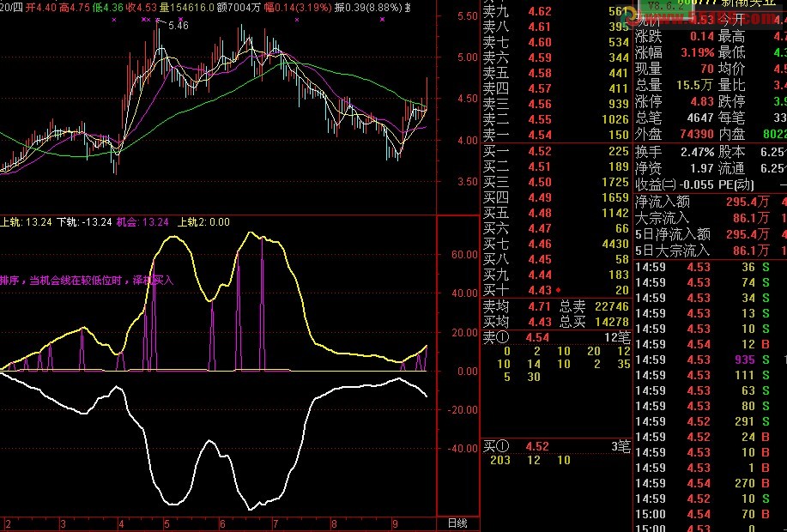
Task: Click the 买六 bid level at 4.47
Action: 555,229
